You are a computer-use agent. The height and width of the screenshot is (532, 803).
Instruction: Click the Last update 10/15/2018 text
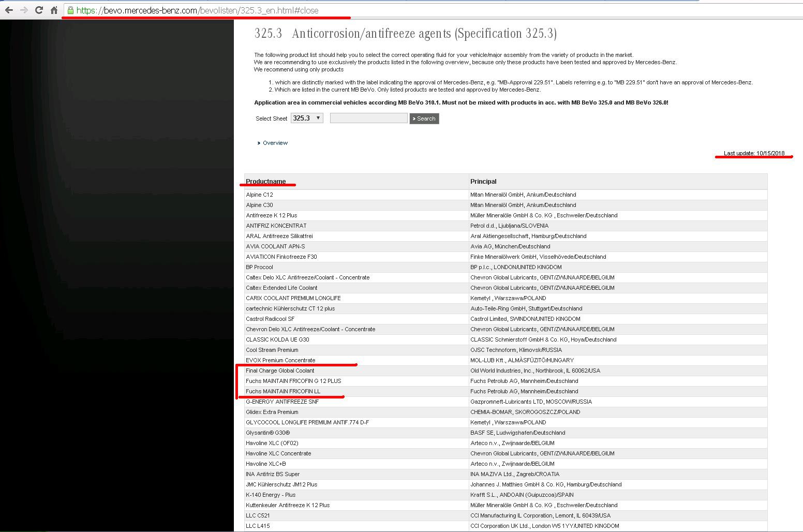point(754,153)
